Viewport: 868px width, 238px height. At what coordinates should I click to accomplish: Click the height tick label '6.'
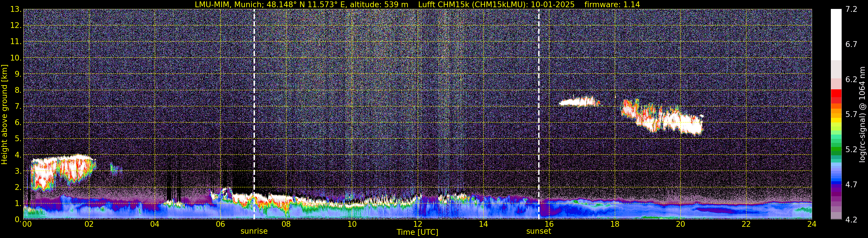tap(18, 123)
